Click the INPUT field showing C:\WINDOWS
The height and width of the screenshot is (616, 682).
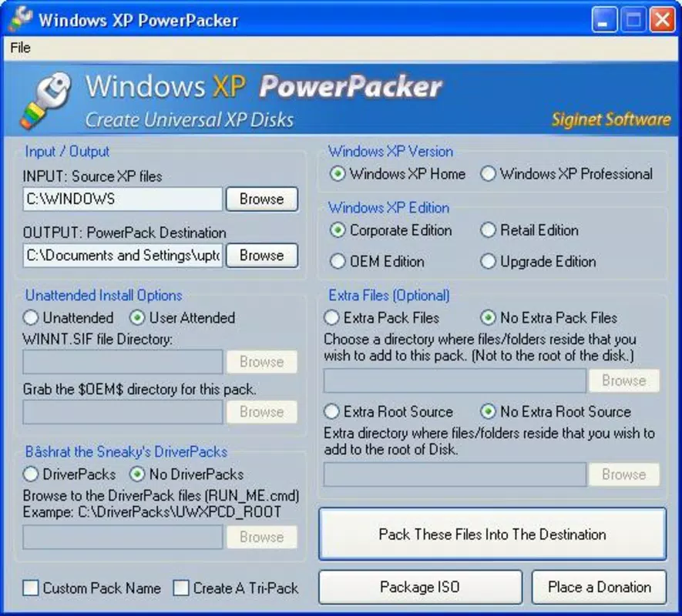tap(123, 199)
